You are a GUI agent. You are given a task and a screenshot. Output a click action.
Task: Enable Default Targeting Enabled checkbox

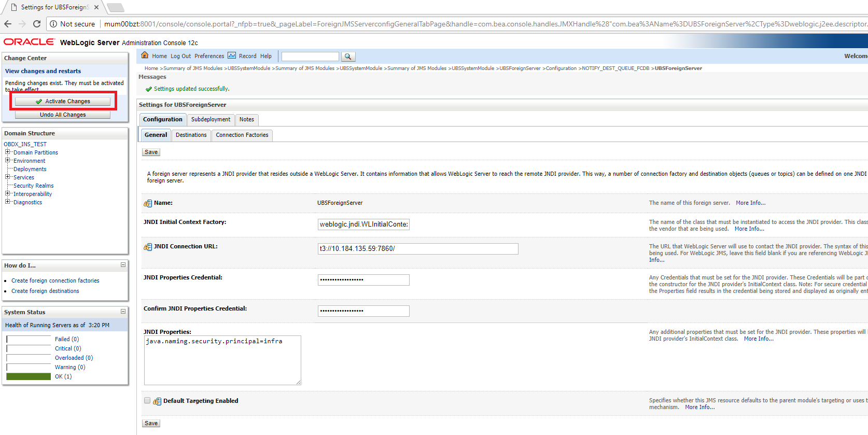[x=147, y=400]
